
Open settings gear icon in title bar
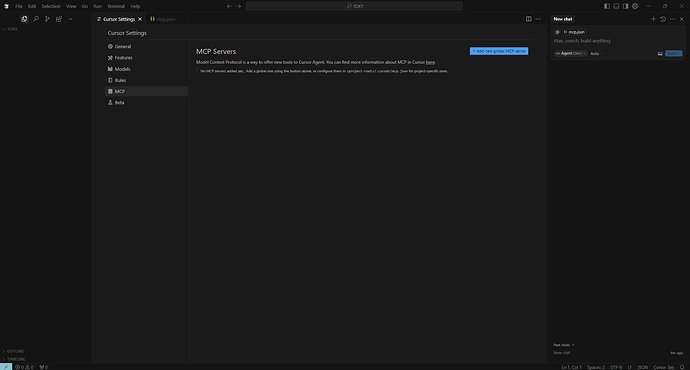(x=635, y=6)
